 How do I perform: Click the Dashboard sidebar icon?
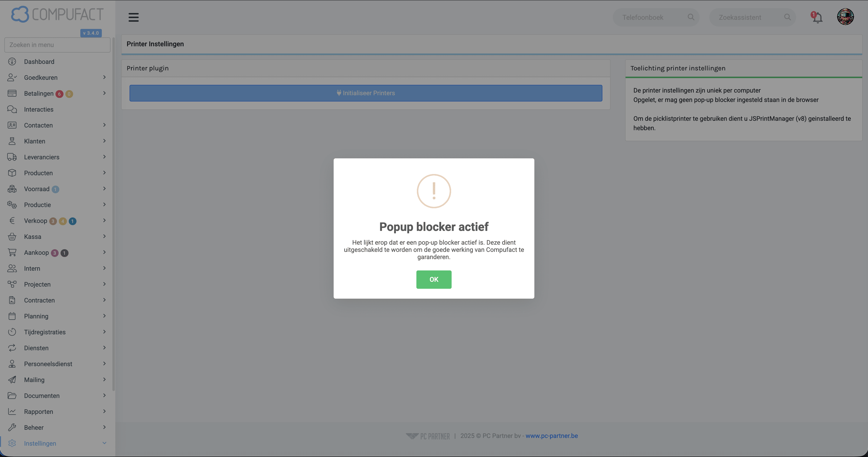point(12,62)
